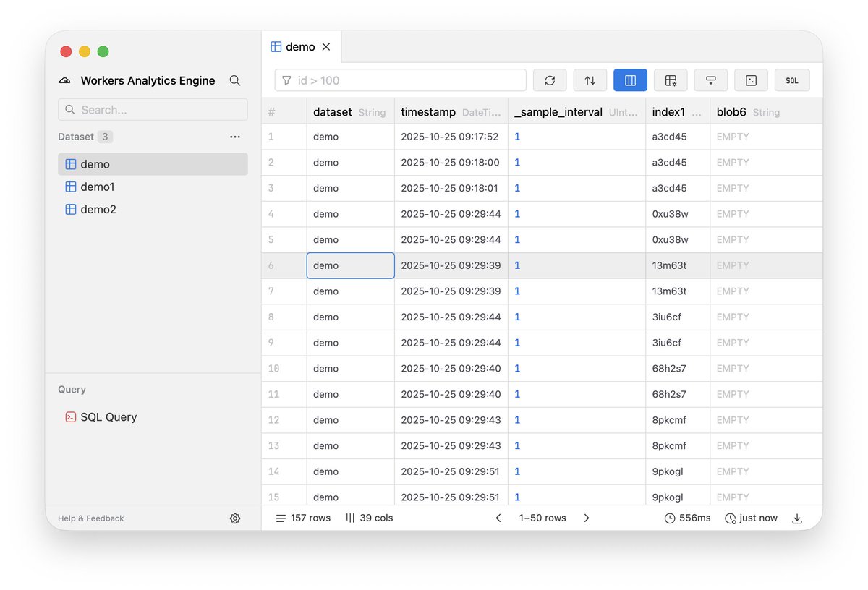868x590 pixels.
Task: Click the insert row icon
Action: [x=711, y=80]
